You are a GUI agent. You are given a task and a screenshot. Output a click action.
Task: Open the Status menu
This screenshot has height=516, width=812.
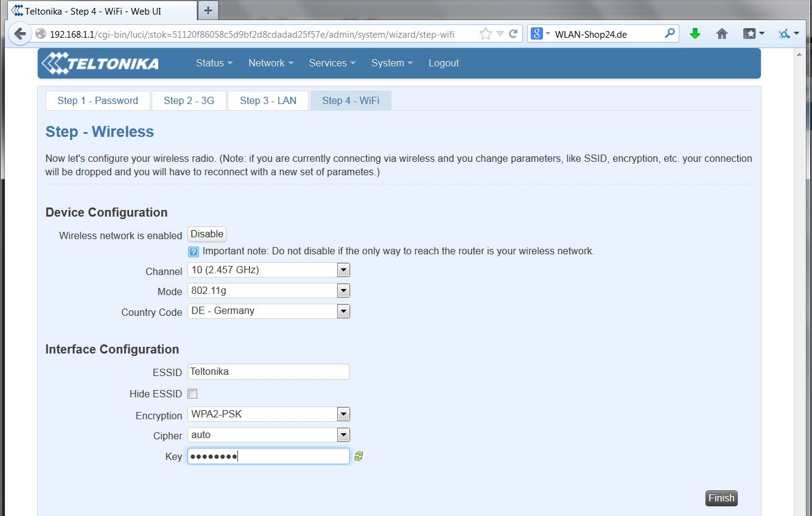(214, 63)
